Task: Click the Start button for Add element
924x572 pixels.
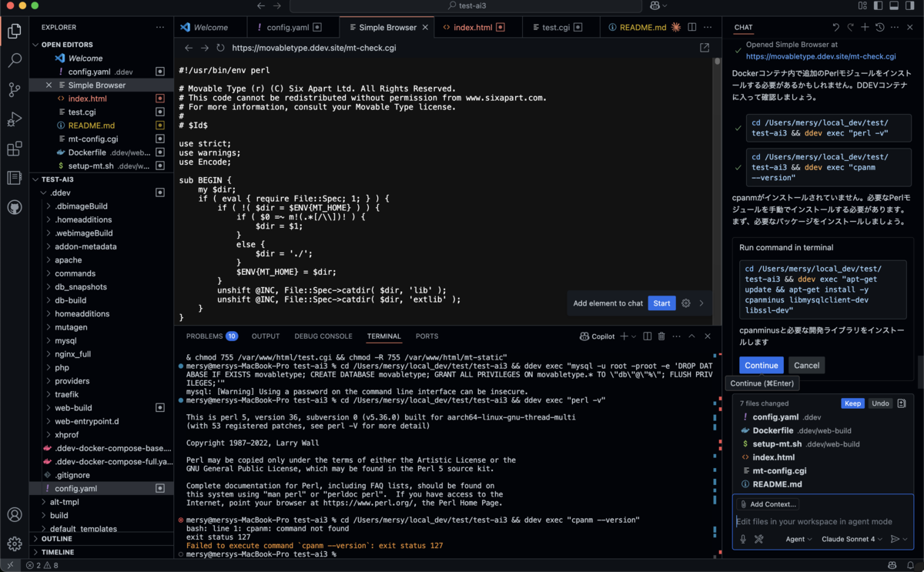Action: [661, 303]
